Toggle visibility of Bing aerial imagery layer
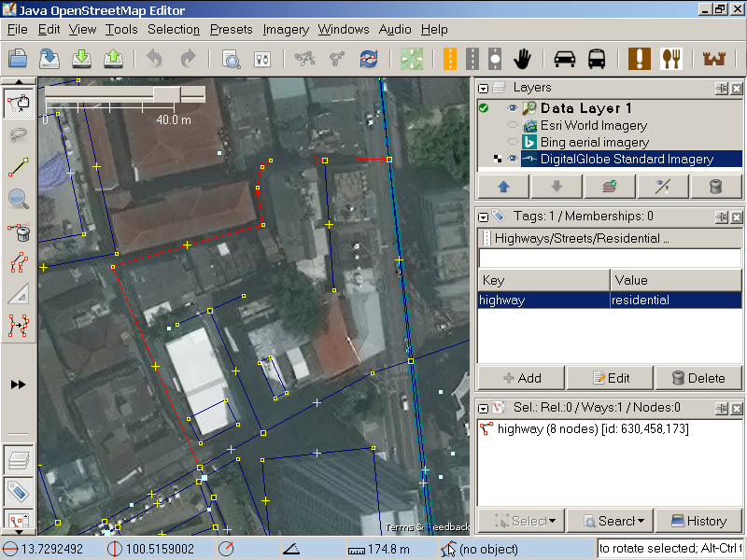Screen dimensions: 747x560 (512, 142)
